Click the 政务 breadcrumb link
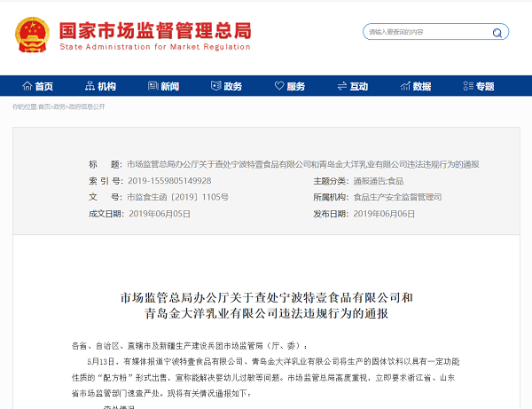This screenshot has height=409, width=532. 59,106
